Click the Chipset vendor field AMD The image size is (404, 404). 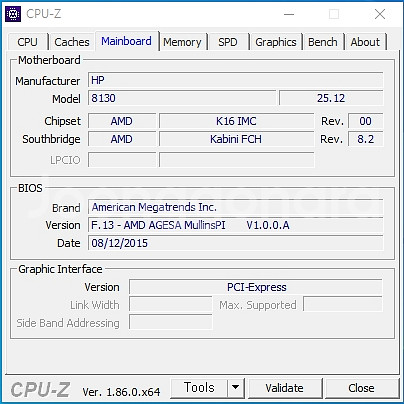(122, 121)
